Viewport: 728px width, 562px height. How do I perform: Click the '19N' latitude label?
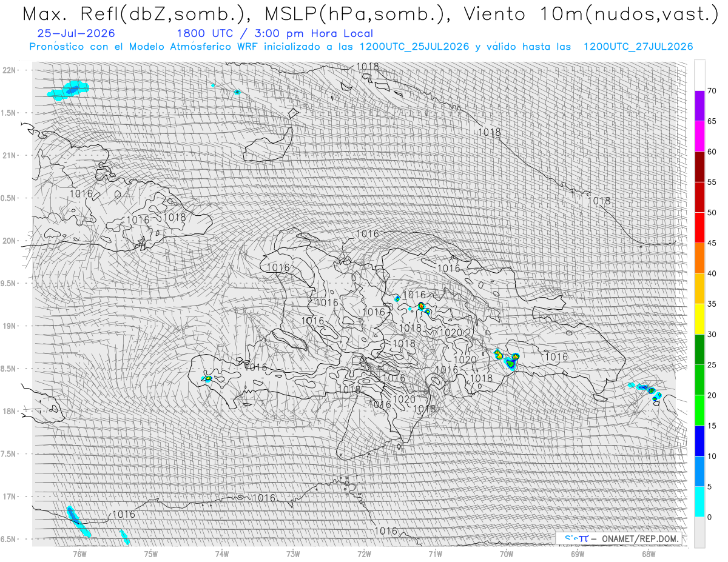[x=8, y=326]
